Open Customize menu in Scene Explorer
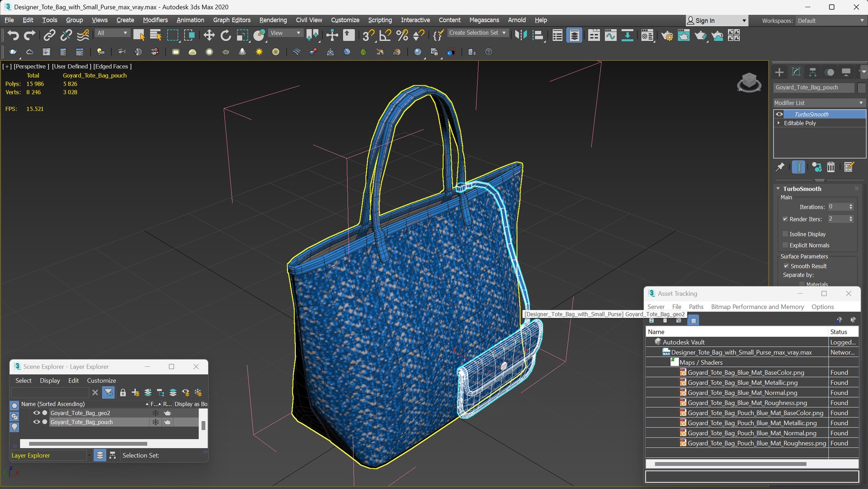The width and height of the screenshot is (868, 489). click(x=101, y=380)
